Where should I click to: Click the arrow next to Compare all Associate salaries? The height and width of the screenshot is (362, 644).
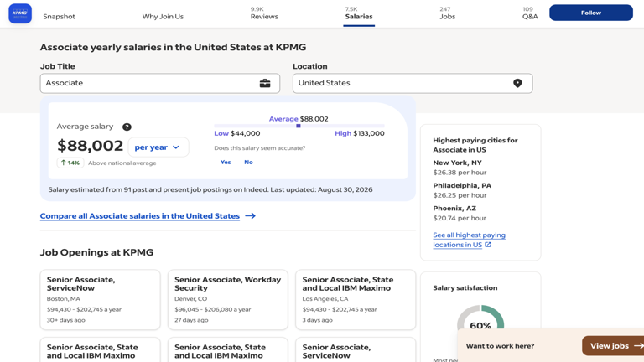[251, 216]
